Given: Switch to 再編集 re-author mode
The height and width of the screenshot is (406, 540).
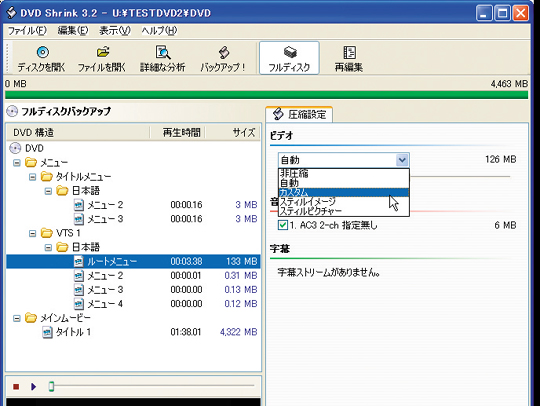Looking at the screenshot, I should point(349,58).
